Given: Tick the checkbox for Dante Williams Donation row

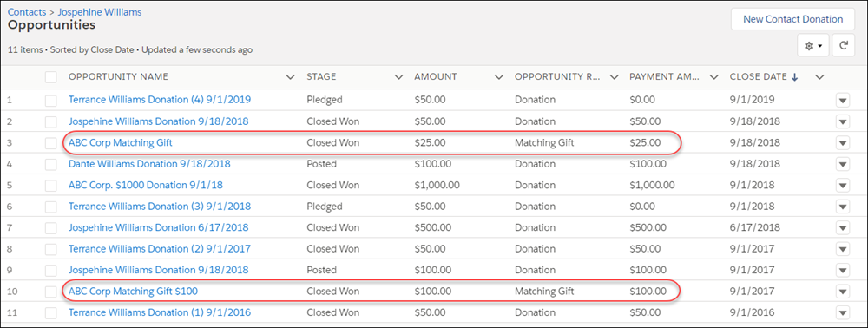Looking at the screenshot, I should (51, 164).
